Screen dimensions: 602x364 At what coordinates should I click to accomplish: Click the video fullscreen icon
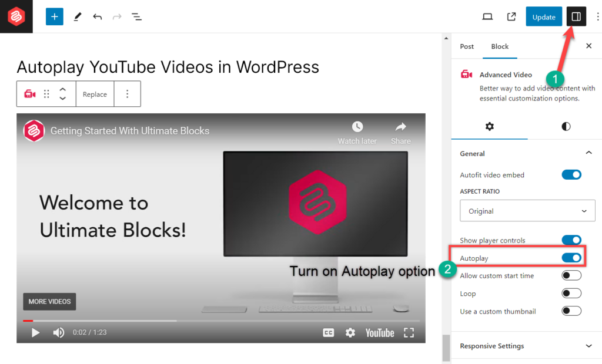click(409, 332)
